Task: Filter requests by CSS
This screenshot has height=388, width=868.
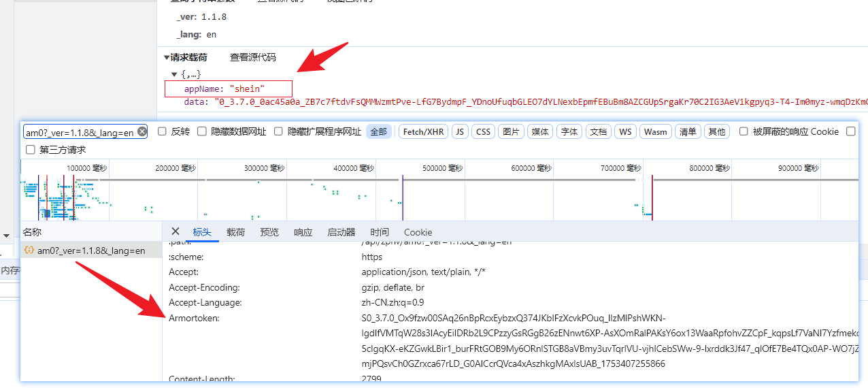Action: point(483,131)
